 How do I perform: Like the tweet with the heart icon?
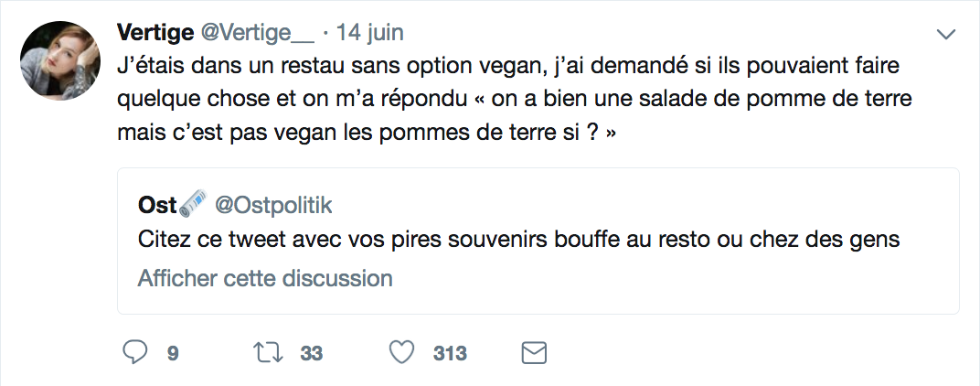coord(401,353)
